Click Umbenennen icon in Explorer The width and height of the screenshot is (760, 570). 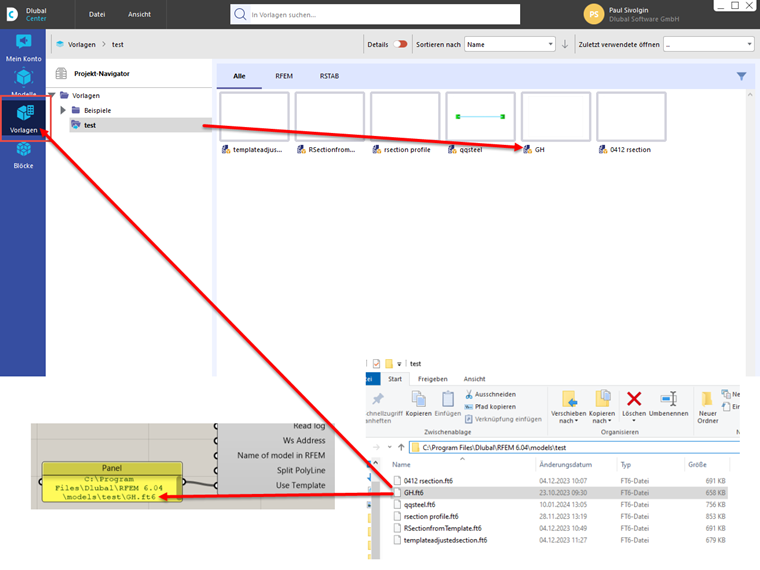668,403
